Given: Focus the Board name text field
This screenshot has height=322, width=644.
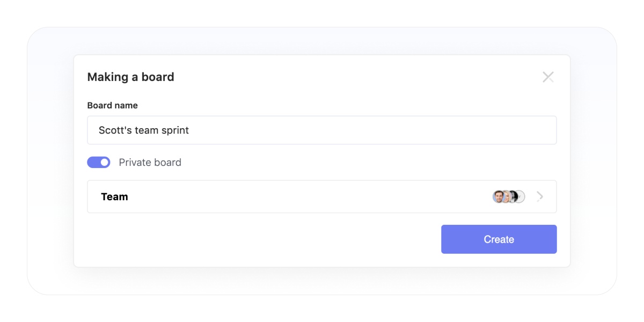Looking at the screenshot, I should (x=322, y=130).
